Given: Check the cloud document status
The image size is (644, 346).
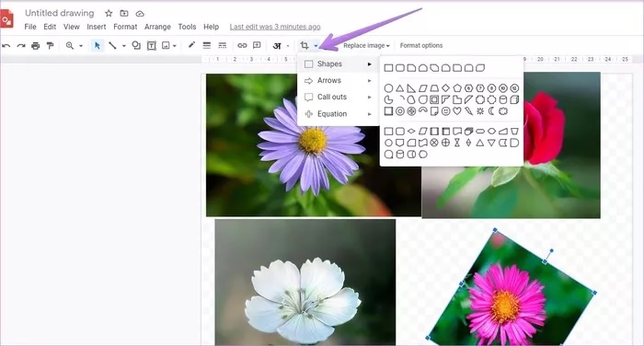Looking at the screenshot, I should [140, 14].
